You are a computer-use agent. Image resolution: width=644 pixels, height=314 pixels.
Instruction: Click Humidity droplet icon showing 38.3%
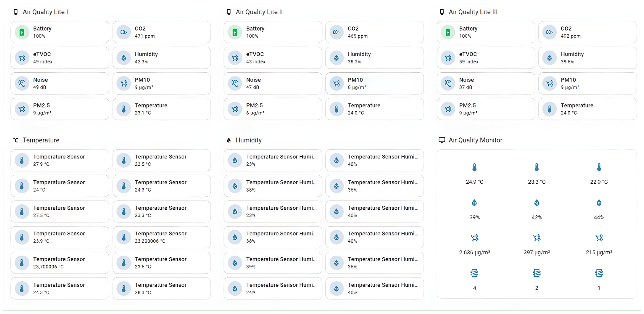336,58
